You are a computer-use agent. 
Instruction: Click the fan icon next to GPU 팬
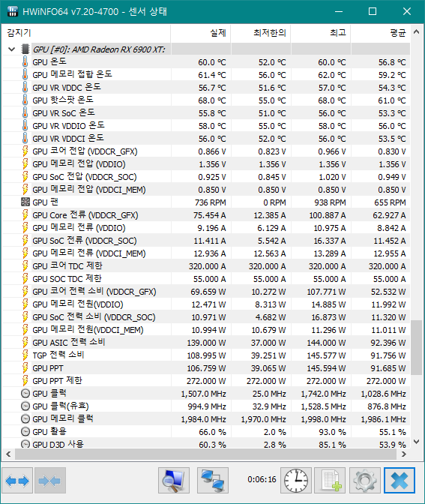tap(25, 202)
